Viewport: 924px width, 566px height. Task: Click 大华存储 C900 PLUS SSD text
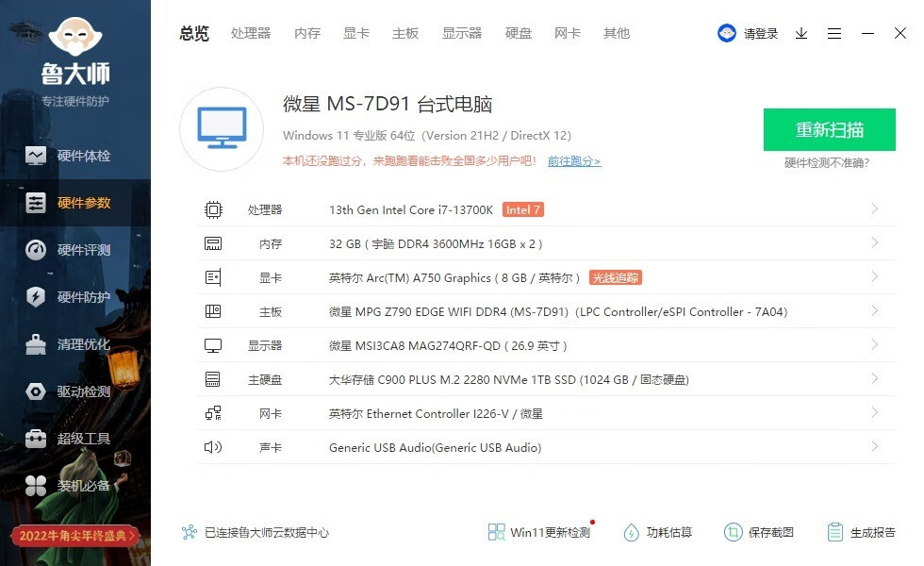508,379
